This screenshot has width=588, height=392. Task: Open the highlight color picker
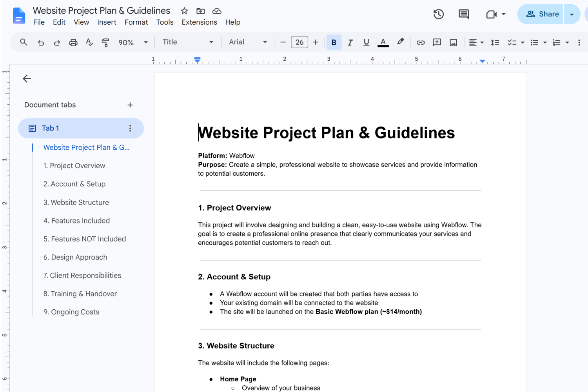pyautogui.click(x=400, y=42)
